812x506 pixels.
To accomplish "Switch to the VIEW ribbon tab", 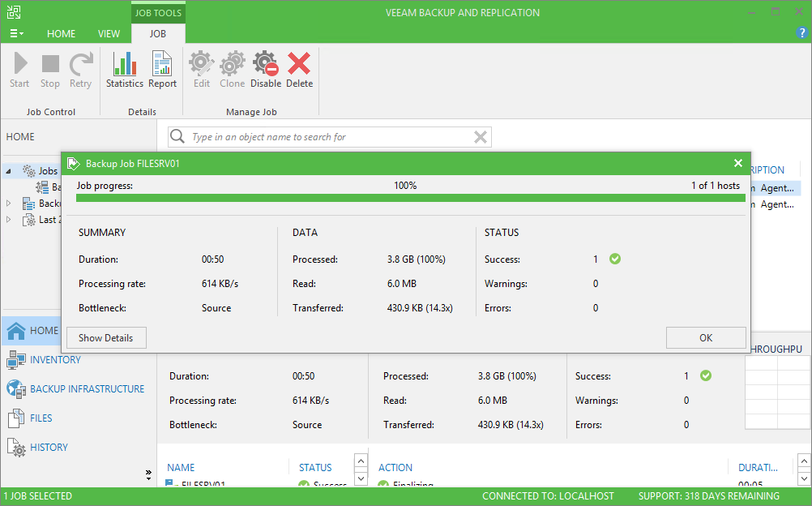I will pos(109,33).
